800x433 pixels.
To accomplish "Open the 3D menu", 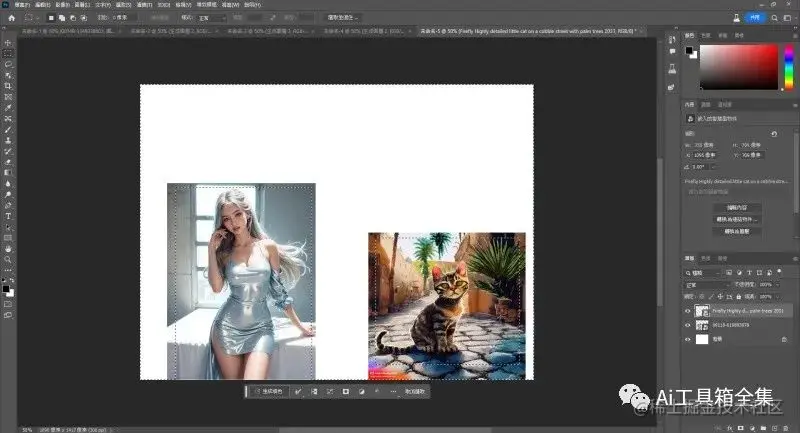I will 164,5.
